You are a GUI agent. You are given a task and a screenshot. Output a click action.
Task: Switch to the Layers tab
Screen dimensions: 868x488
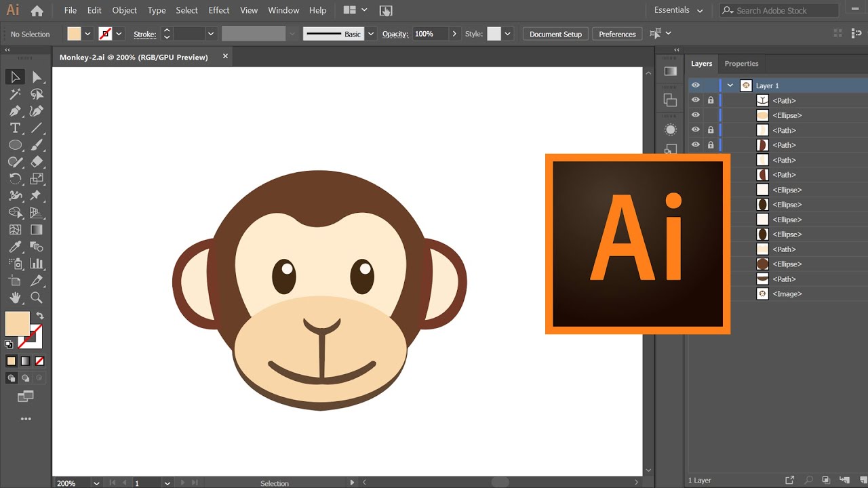click(x=701, y=64)
